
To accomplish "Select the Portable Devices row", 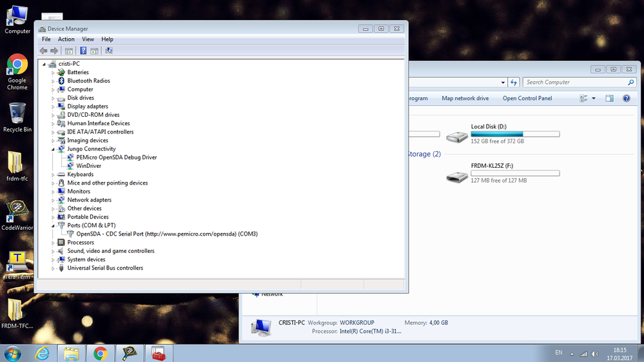I will tap(88, 217).
